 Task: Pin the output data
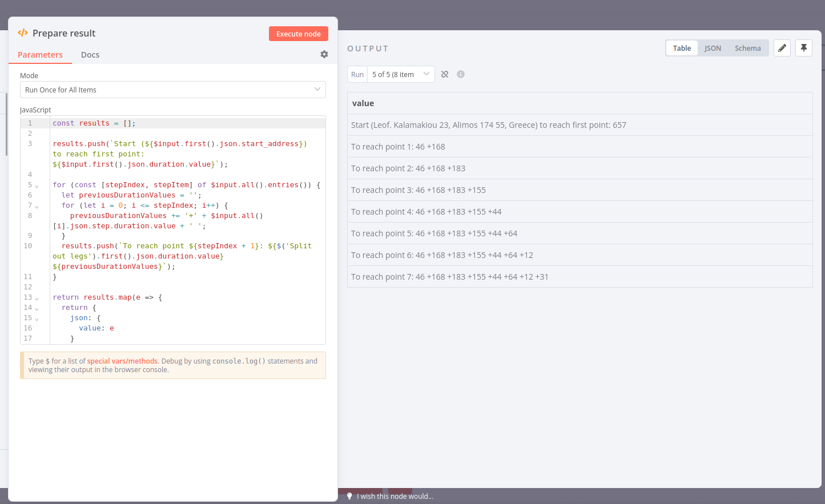pyautogui.click(x=804, y=48)
